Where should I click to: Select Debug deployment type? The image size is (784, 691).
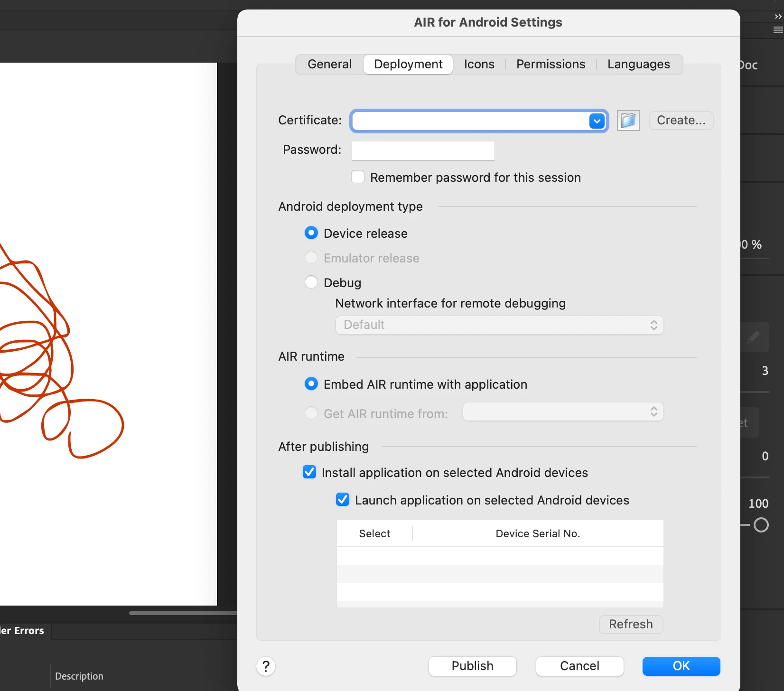coord(311,282)
